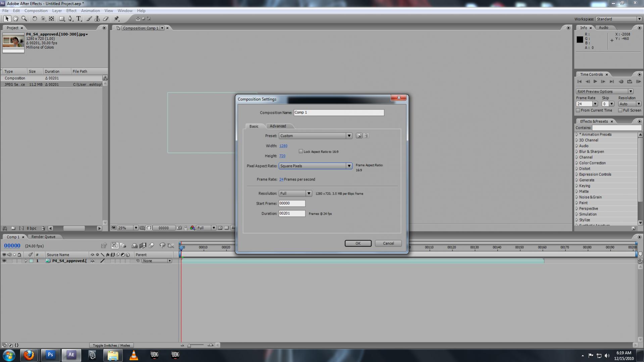Check From Current Time in Time Controls
The width and height of the screenshot is (644, 362).
578,110
